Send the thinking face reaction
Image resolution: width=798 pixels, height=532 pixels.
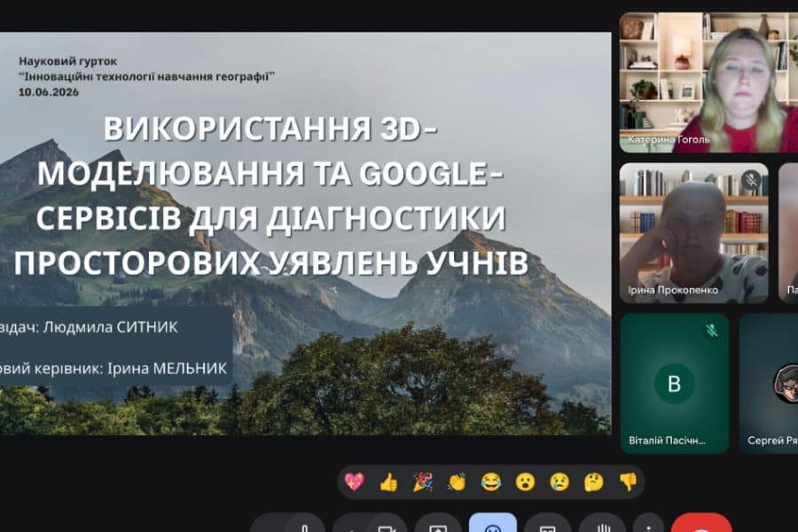click(594, 481)
